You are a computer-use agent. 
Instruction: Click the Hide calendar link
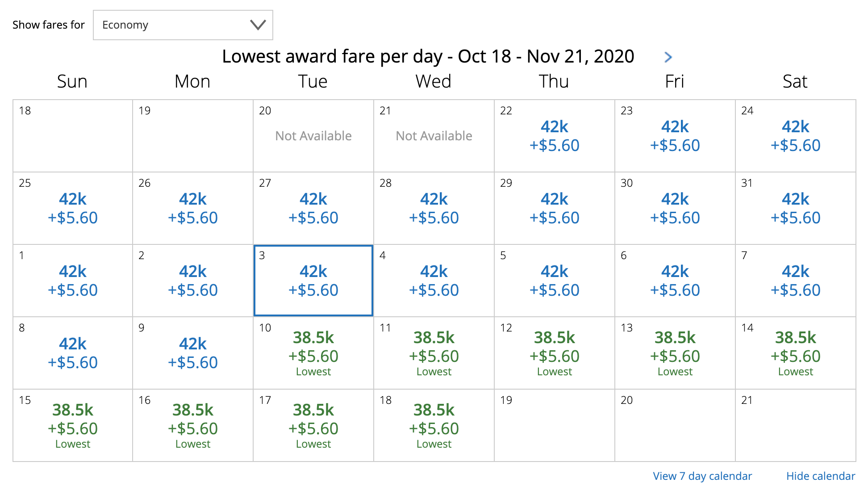820,476
